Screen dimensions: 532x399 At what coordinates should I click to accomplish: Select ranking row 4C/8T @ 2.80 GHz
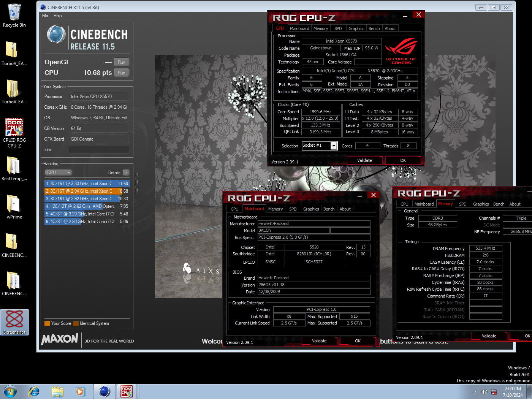87,222
